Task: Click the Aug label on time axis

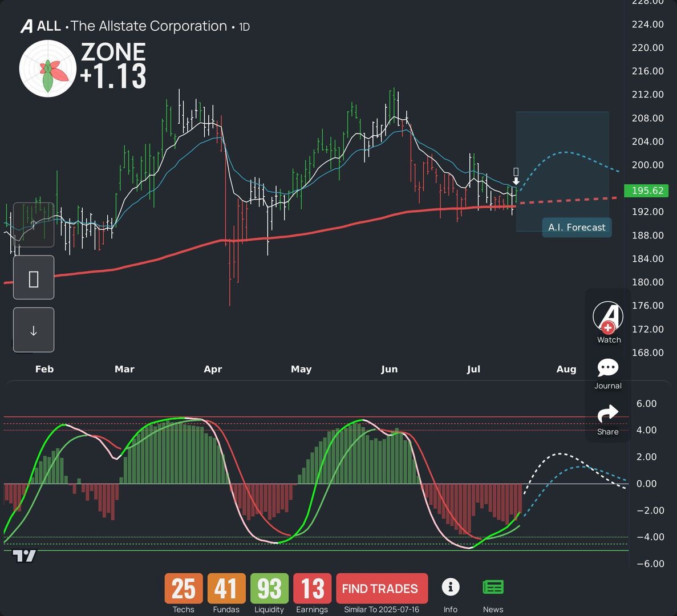Action: click(566, 369)
